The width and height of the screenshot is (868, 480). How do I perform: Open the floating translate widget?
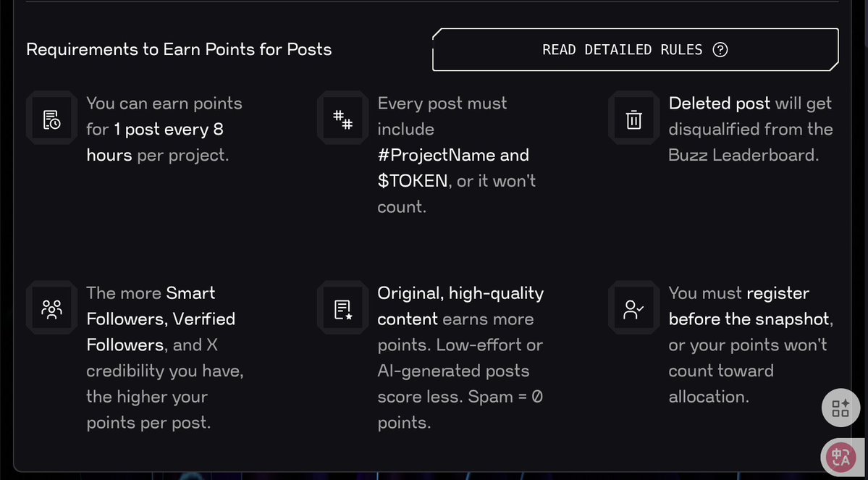tap(840, 457)
